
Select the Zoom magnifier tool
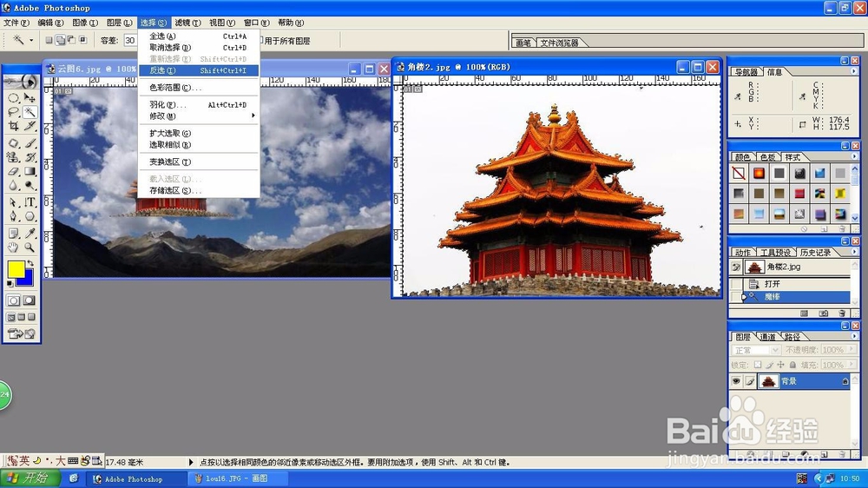coord(30,247)
